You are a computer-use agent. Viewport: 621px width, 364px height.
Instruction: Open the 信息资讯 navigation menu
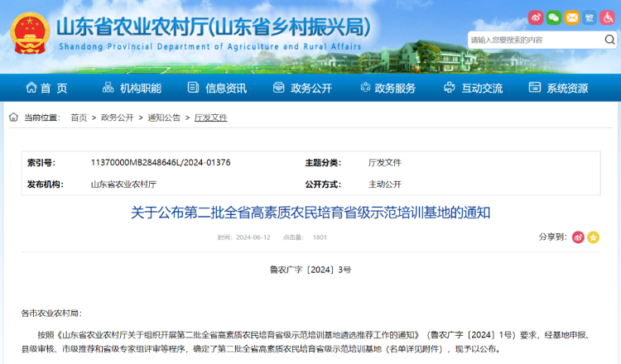(217, 89)
